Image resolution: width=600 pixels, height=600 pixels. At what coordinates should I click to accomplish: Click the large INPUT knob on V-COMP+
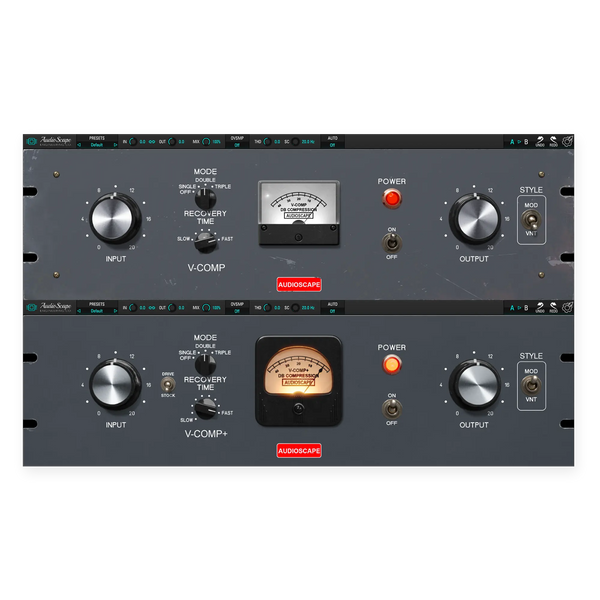coord(115,385)
